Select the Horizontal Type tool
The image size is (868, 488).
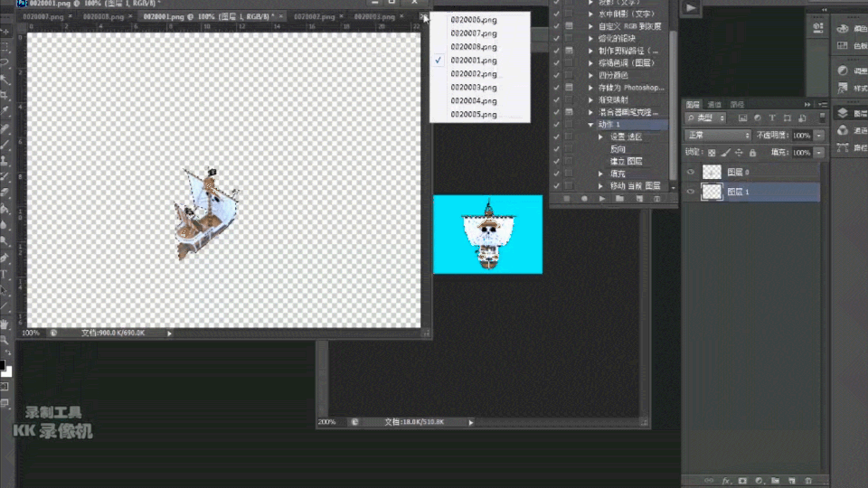5,274
